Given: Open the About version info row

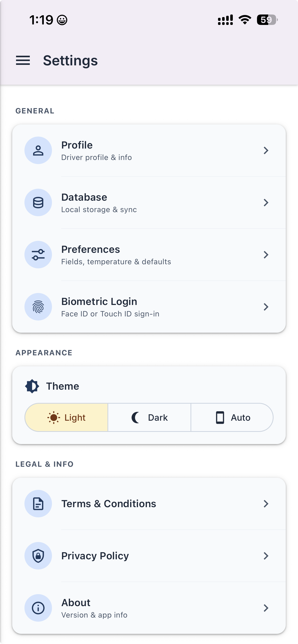Looking at the screenshot, I should pyautogui.click(x=149, y=608).
